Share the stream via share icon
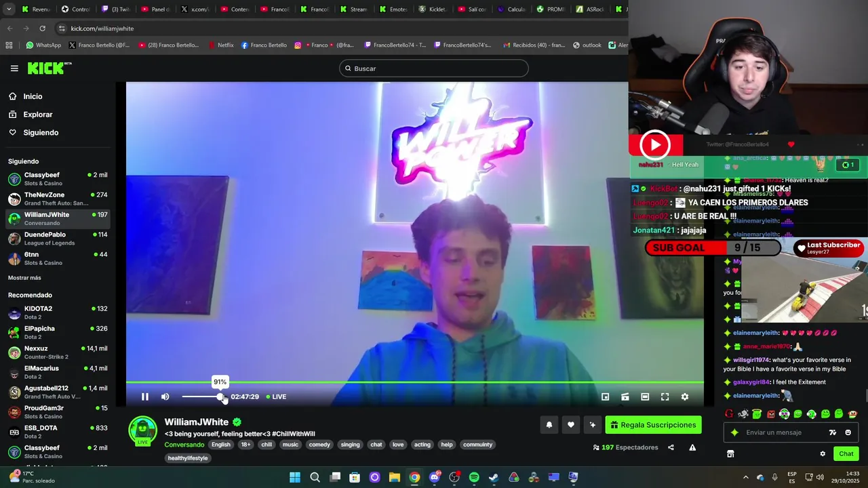 (671, 447)
